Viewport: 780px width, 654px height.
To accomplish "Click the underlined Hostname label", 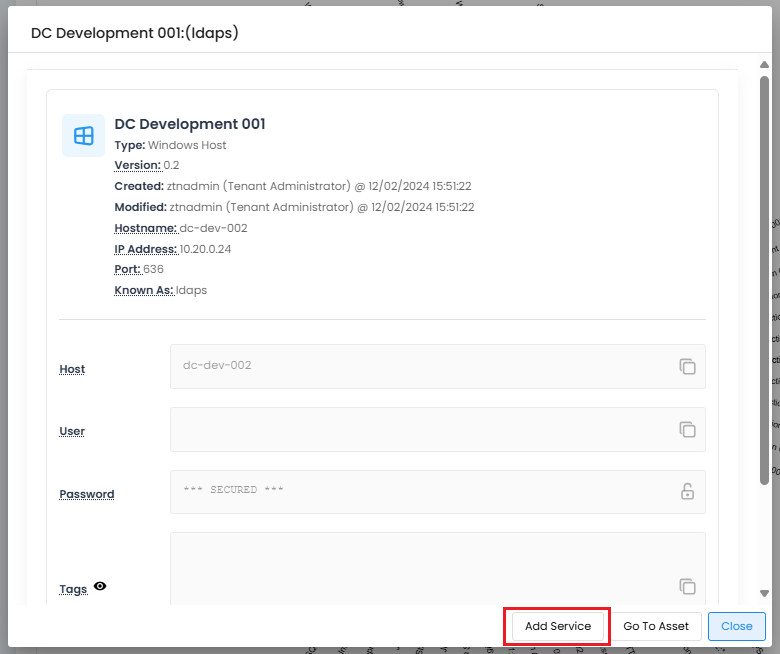I will coord(145,228).
